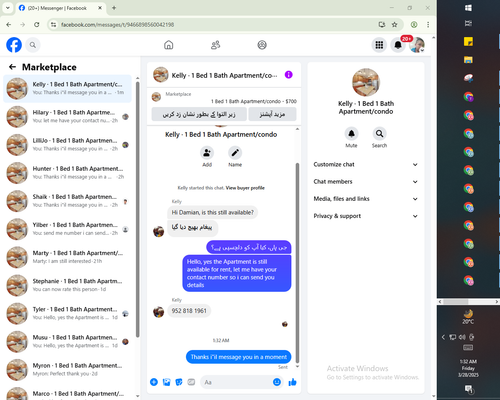Expand Chat members section
The image size is (500, 400).
(x=366, y=182)
